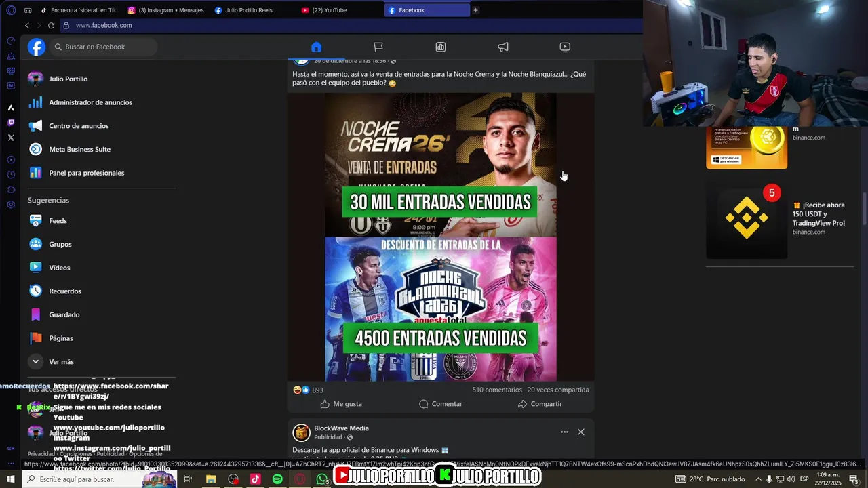
Task: Open the Ads megaphone icon in top navigation
Action: pyautogui.click(x=503, y=47)
